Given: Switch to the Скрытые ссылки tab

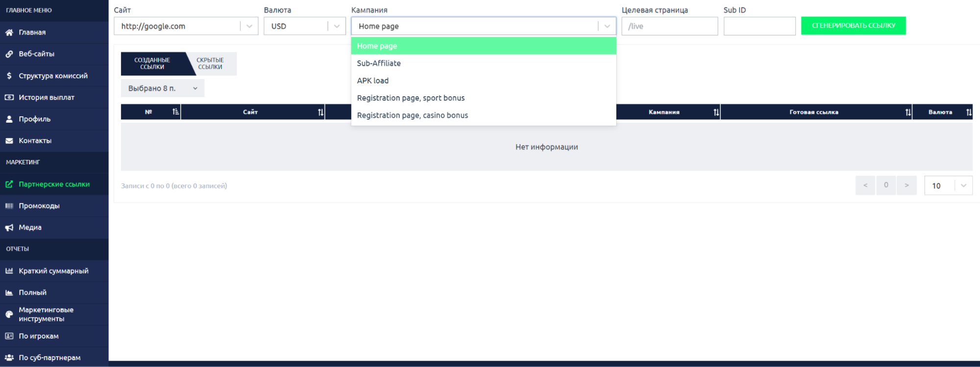Looking at the screenshot, I should 210,64.
